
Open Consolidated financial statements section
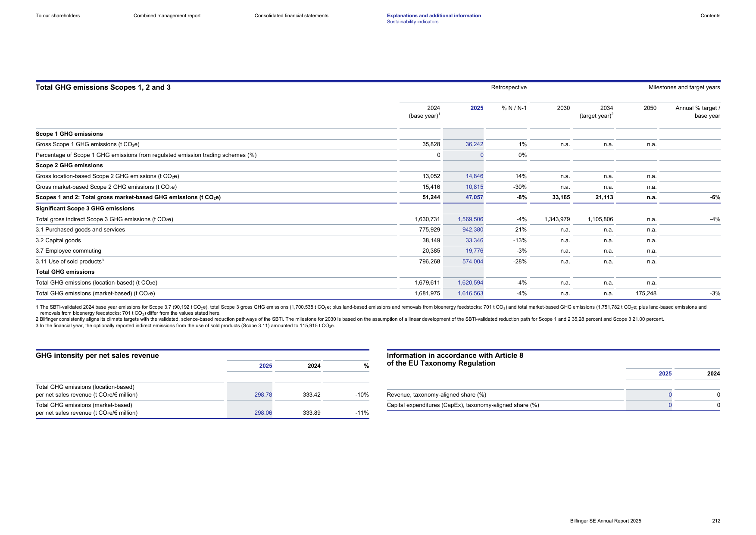click(x=291, y=16)
